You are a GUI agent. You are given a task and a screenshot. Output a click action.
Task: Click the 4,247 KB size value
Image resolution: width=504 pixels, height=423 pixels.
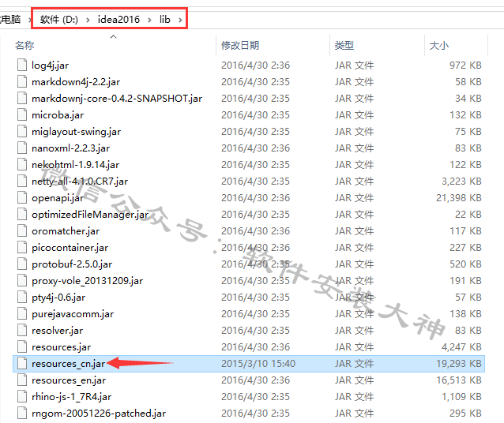pyautogui.click(x=461, y=347)
